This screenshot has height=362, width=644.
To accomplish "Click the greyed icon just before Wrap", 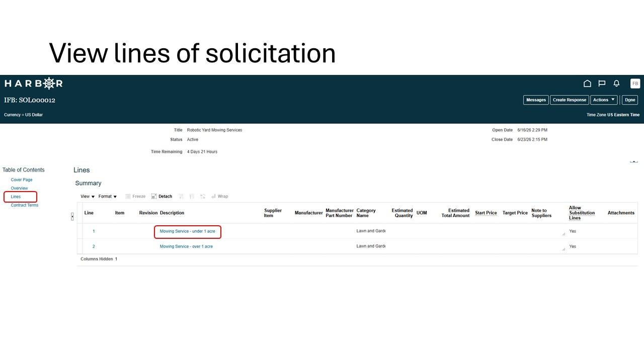I will pos(203,197).
